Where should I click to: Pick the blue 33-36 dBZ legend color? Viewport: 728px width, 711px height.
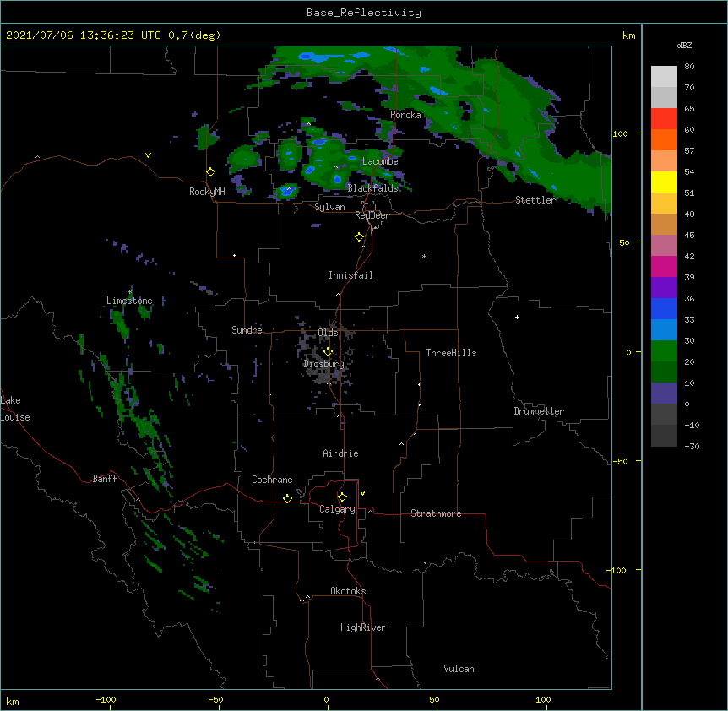click(x=664, y=308)
